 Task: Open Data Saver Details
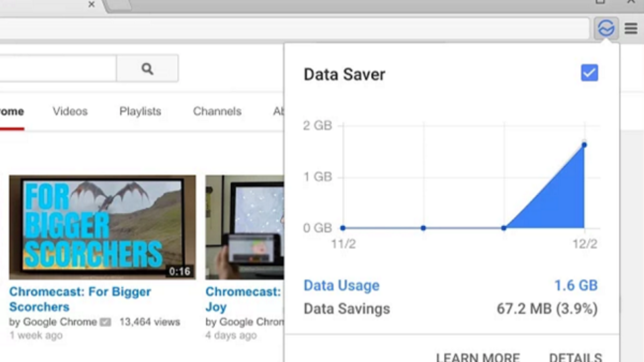click(x=575, y=357)
